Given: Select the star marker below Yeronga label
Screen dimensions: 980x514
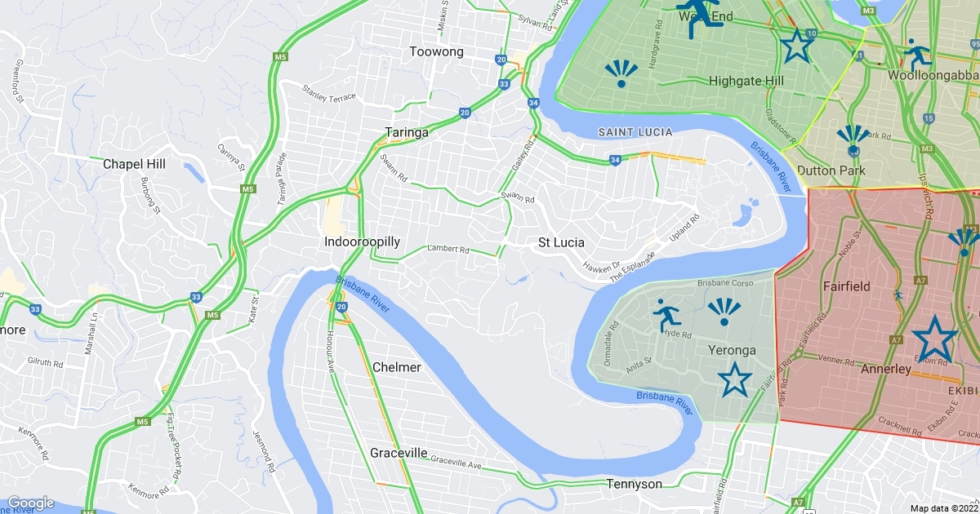Looking at the screenshot, I should click(x=735, y=379).
